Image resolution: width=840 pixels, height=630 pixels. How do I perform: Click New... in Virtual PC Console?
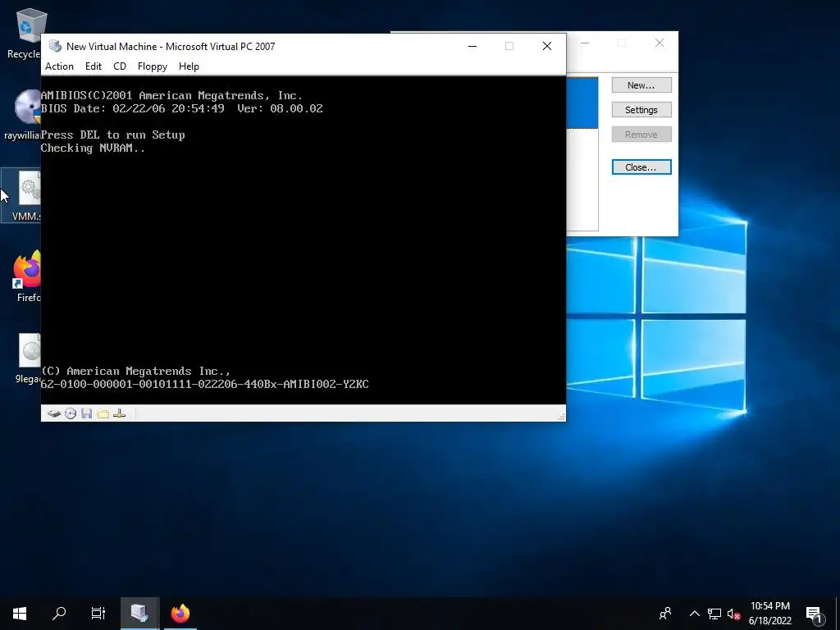[x=641, y=85]
